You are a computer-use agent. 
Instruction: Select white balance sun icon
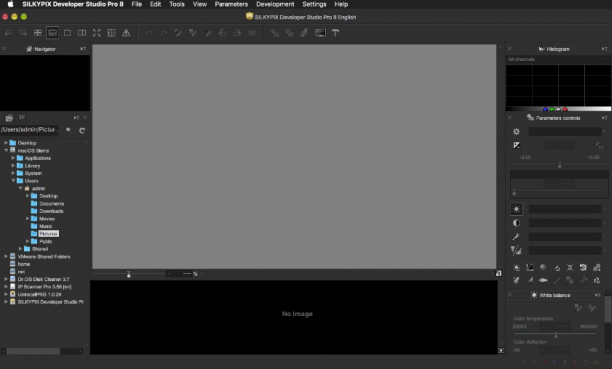[x=516, y=209]
